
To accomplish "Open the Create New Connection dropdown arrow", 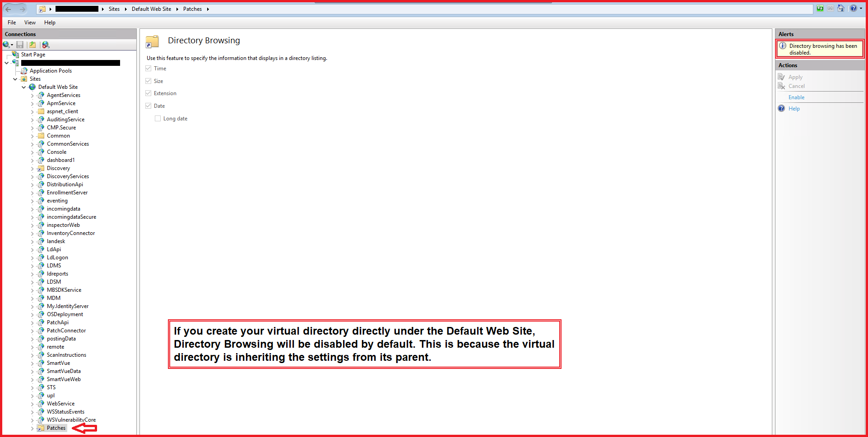I will pyautogui.click(x=12, y=45).
